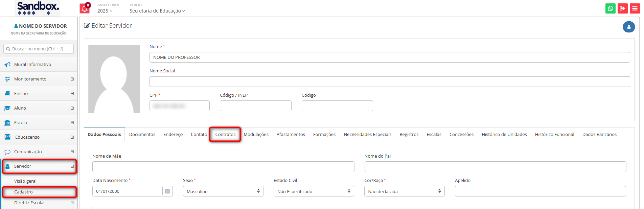Open the Sexo dropdown showing Masculino

223,191
